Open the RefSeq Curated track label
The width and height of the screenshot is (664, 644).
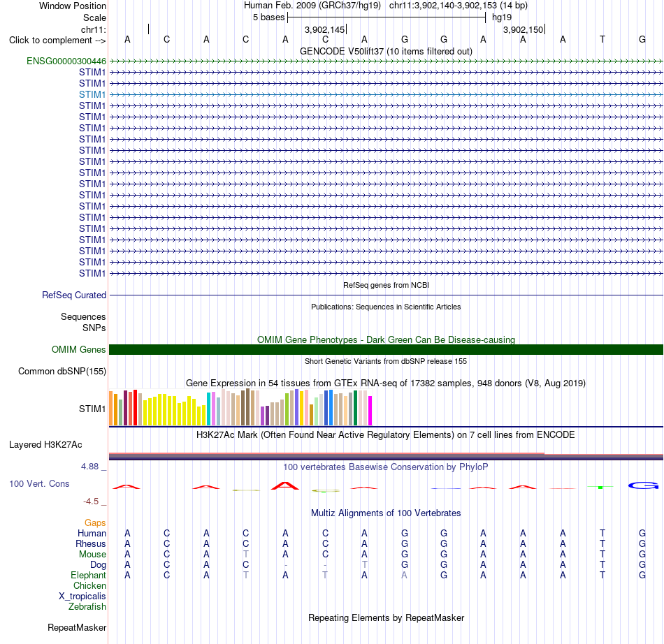[x=73, y=295]
